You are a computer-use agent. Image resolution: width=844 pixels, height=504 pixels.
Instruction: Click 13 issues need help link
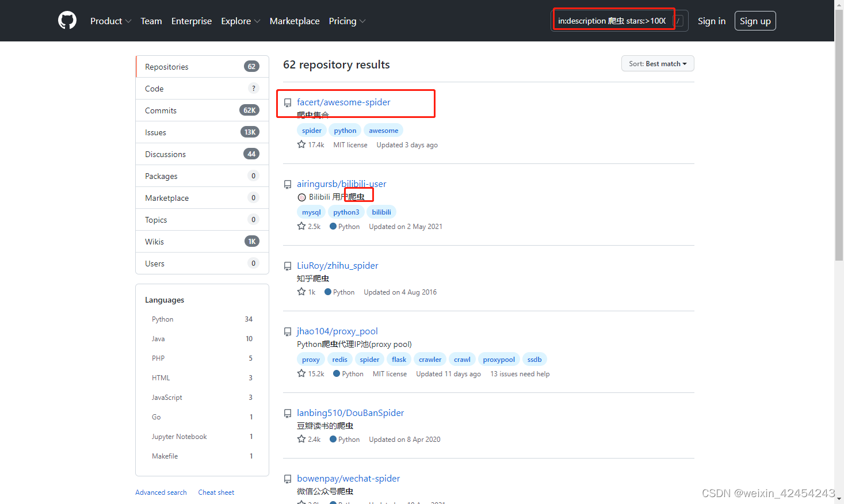click(520, 374)
